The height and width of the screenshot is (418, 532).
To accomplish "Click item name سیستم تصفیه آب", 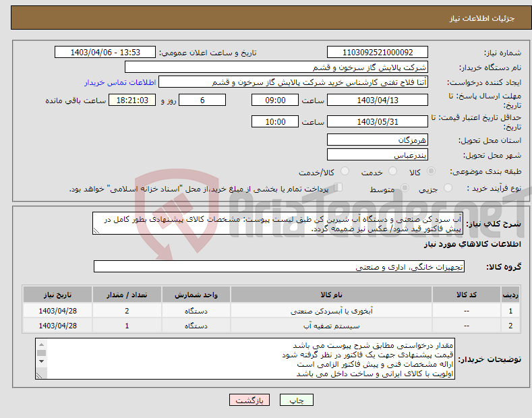I will click(332, 326).
